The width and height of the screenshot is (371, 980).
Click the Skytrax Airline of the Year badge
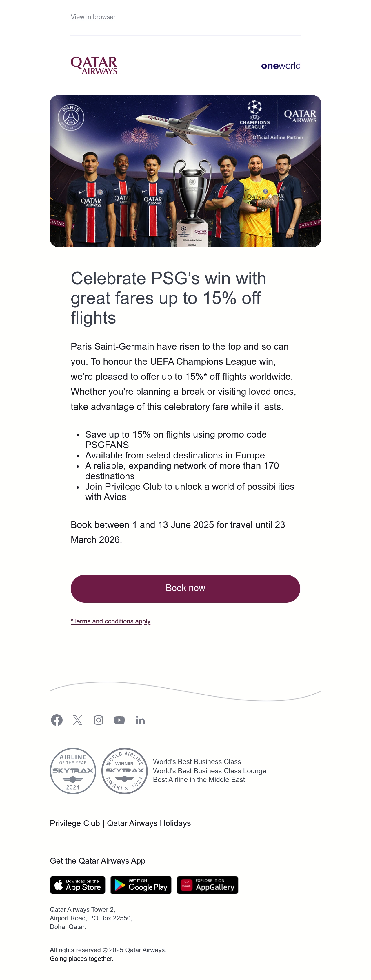(x=73, y=771)
